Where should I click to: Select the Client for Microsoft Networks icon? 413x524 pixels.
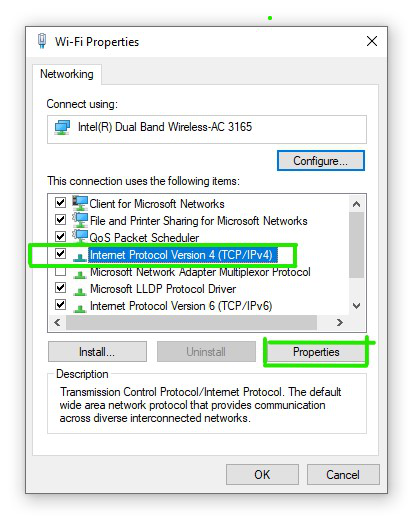pyautogui.click(x=80, y=203)
